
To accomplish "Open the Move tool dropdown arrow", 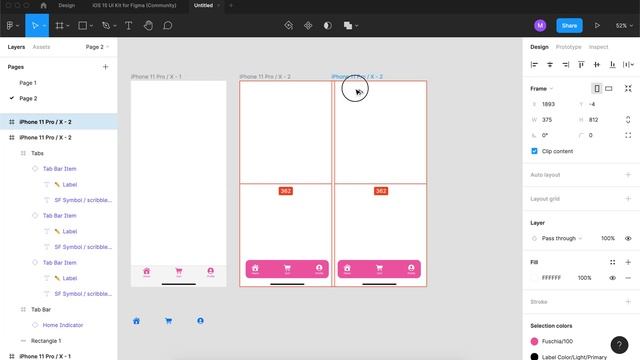I will click(x=44, y=26).
